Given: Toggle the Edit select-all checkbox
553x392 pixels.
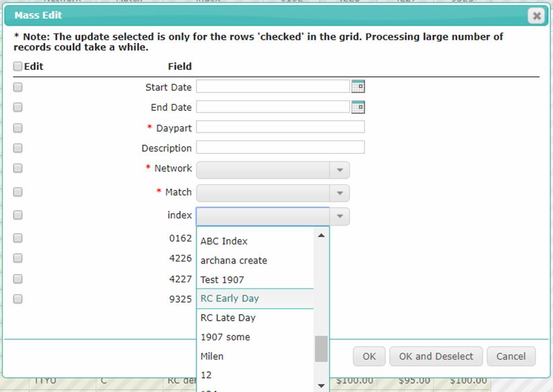Looking at the screenshot, I should 17,67.
